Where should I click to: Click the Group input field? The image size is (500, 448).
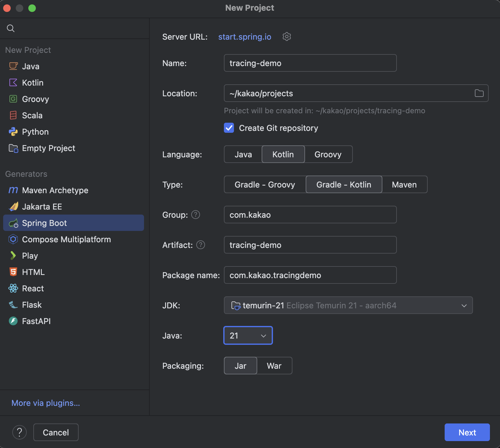coord(310,215)
